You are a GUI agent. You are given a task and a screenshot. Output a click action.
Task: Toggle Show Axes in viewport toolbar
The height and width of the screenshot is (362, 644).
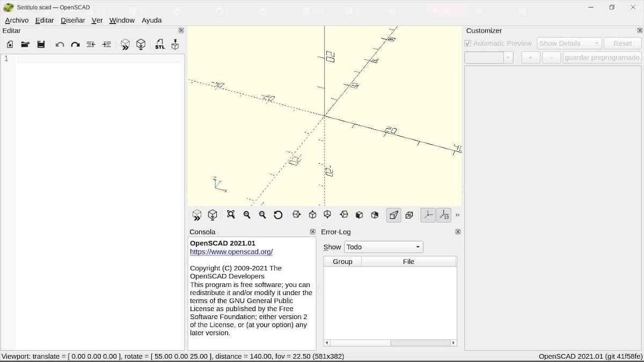pos(428,215)
